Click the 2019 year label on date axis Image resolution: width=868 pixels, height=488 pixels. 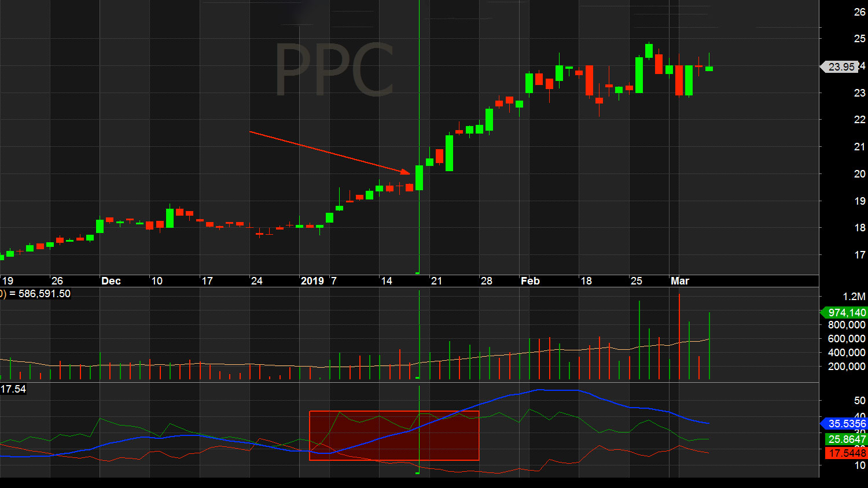click(312, 281)
